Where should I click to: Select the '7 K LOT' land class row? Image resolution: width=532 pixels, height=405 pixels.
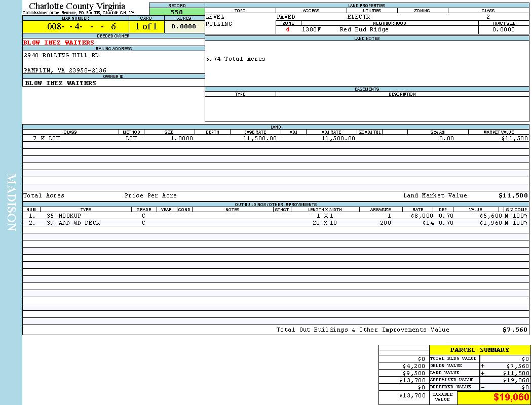pyautogui.click(x=46, y=138)
